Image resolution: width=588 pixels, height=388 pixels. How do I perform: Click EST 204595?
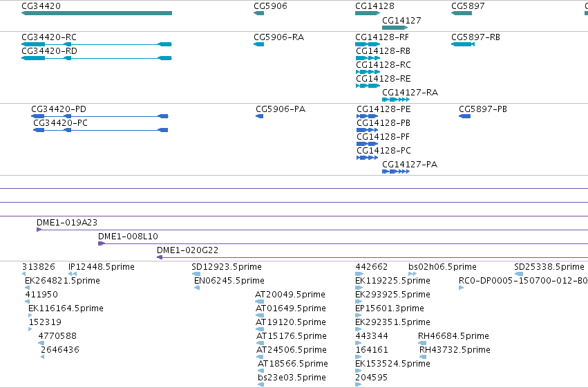pyautogui.click(x=358, y=385)
